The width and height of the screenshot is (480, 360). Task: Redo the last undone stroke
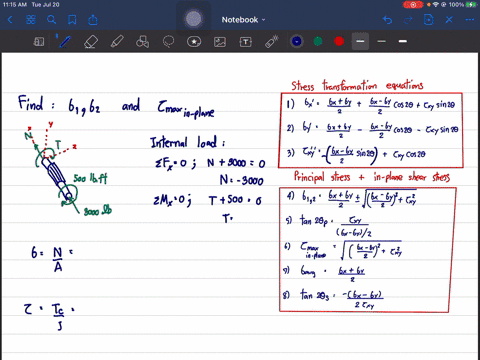tap(408, 20)
